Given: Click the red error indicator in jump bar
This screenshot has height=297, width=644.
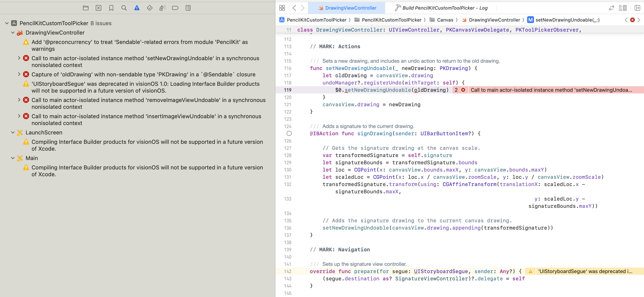Looking at the screenshot, I should click(x=632, y=20).
